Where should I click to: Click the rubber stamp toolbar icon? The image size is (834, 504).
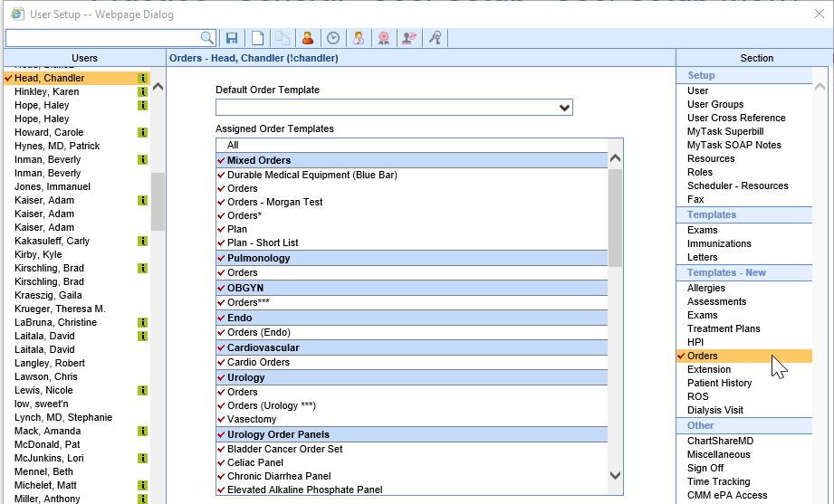coord(410,38)
